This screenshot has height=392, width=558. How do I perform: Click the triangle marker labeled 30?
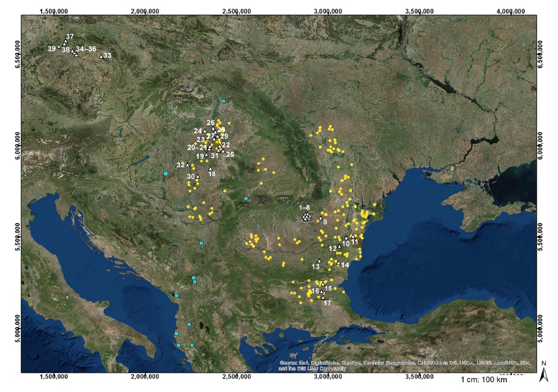(198, 176)
